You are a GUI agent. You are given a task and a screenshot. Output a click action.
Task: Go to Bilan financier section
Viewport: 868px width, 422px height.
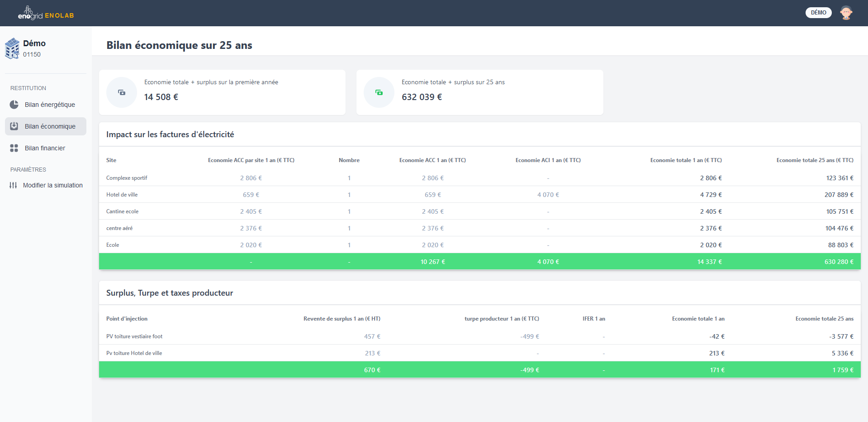point(45,148)
